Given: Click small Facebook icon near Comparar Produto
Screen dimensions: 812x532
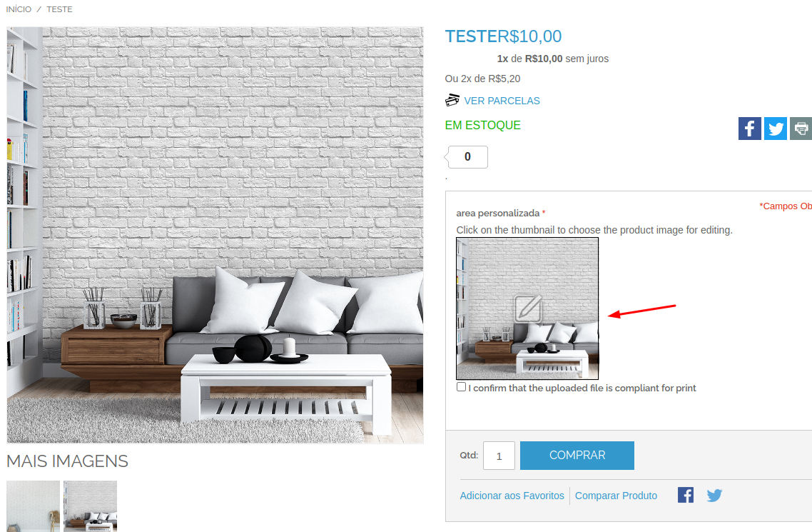Looking at the screenshot, I should tap(686, 495).
